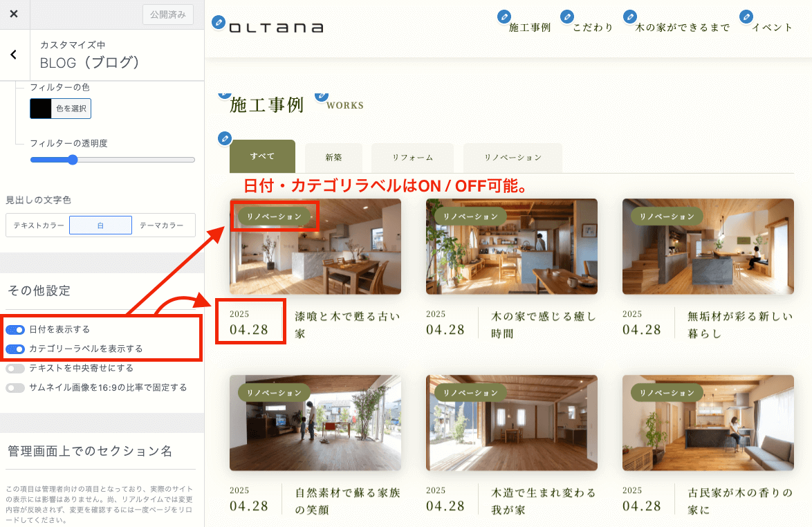Click リノベーション label on 自然素材で蘇る家族の笑顔 card
The height and width of the screenshot is (527, 812).
(274, 393)
